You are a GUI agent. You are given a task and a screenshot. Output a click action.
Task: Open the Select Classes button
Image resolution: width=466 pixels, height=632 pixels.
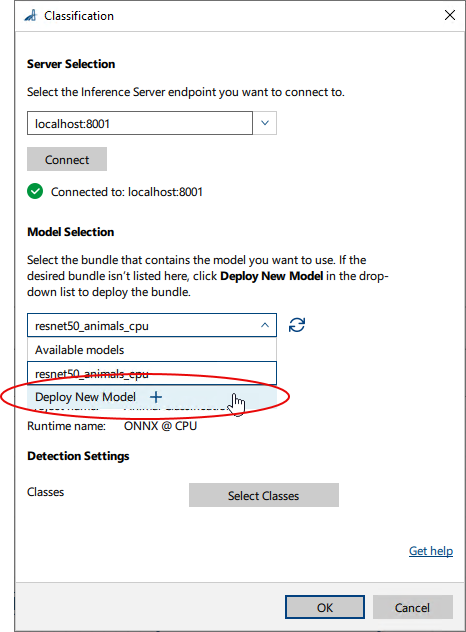pos(264,495)
